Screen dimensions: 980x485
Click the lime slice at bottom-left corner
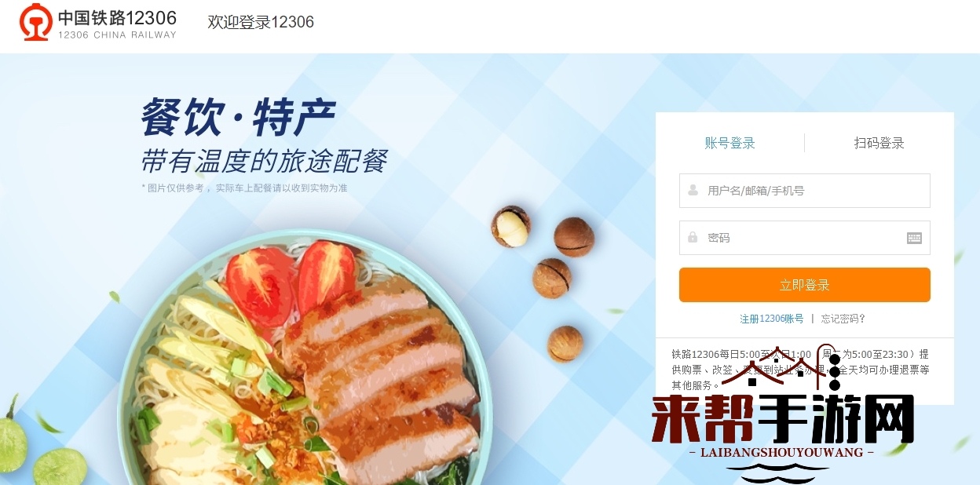click(x=57, y=468)
